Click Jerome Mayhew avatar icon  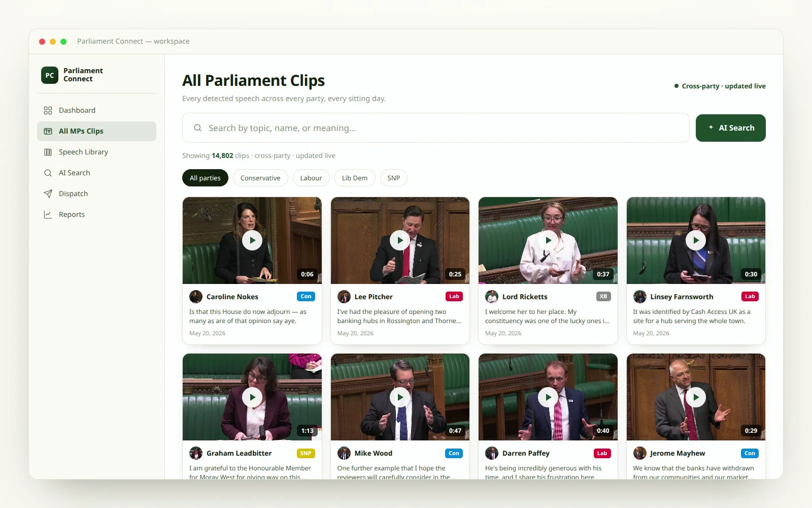point(640,453)
